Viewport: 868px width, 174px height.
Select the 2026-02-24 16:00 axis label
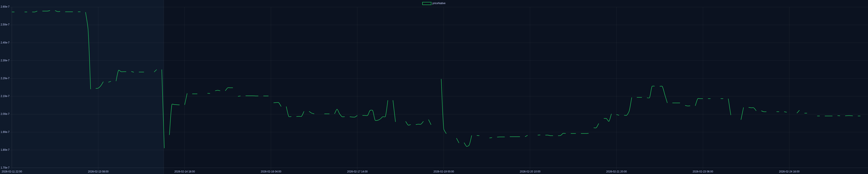pyautogui.click(x=789, y=172)
